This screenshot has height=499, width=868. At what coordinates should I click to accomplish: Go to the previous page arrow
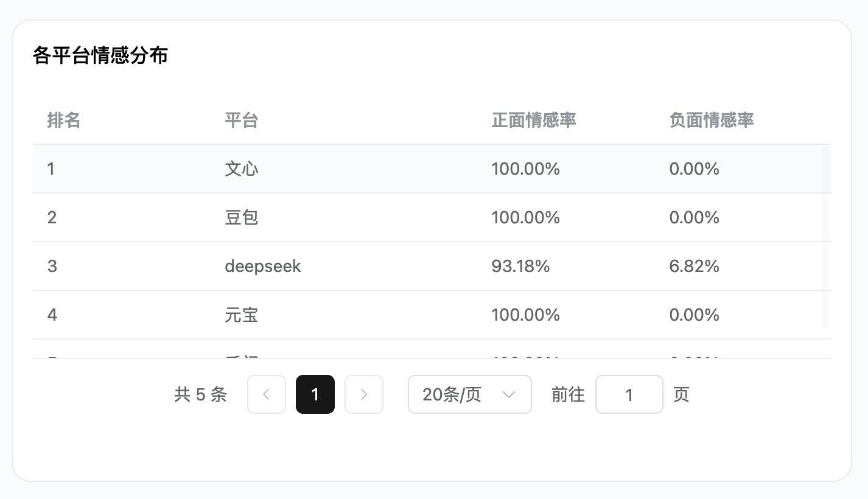[x=267, y=394]
